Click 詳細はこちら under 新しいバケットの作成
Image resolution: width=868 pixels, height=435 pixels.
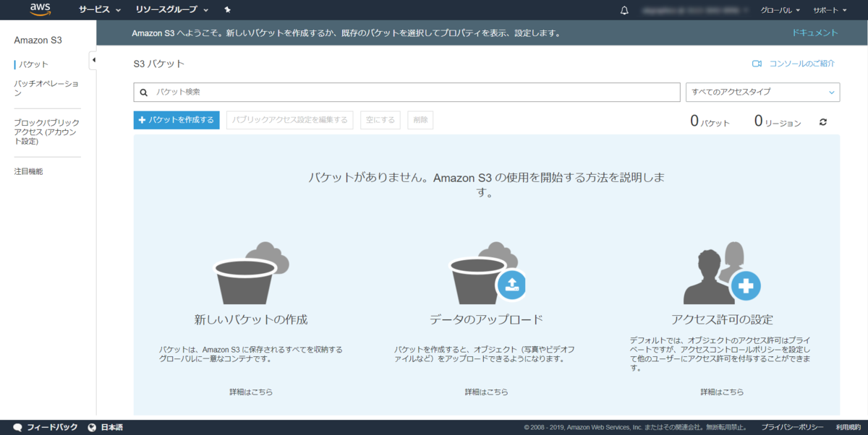(251, 392)
